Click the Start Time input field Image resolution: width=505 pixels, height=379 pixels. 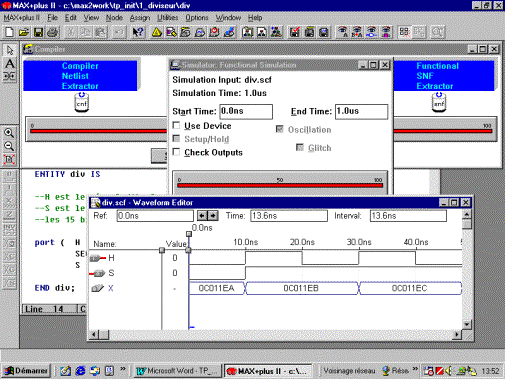246,111
